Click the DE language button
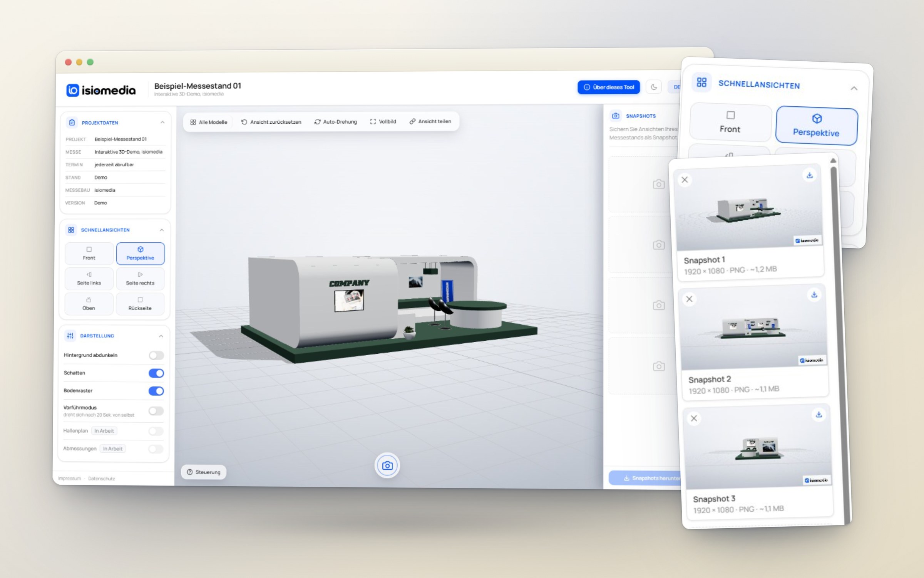The width and height of the screenshot is (924, 578). (675, 87)
